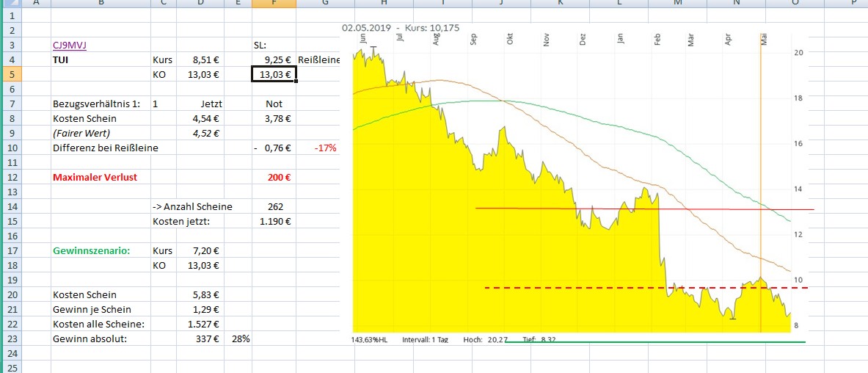Click the red 200 € maximum loss cell

click(x=274, y=177)
